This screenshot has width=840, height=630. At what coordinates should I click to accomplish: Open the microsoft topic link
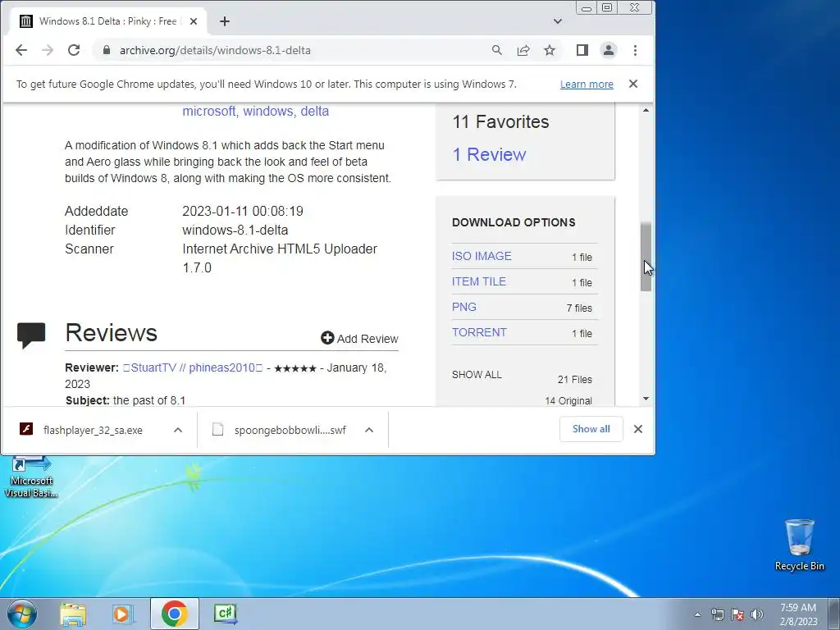pyautogui.click(x=209, y=112)
